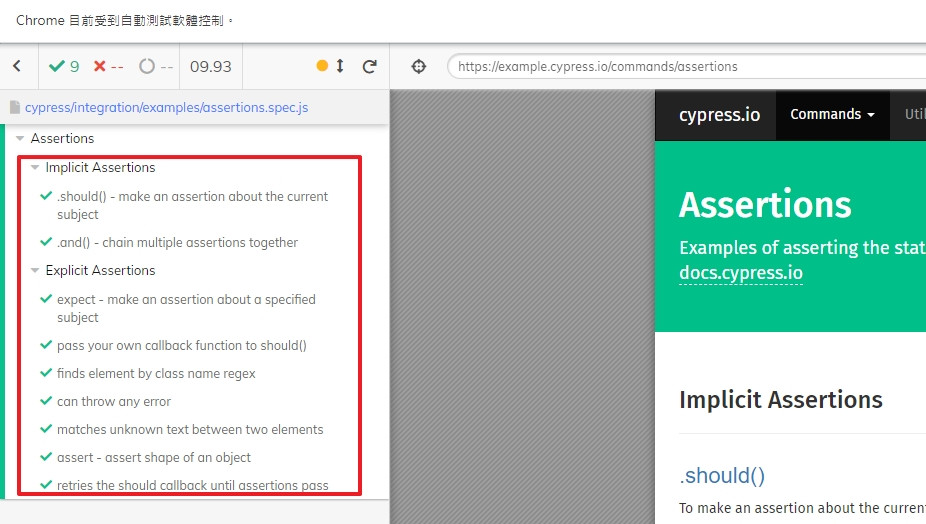Toggle auto-scrolling via orange dot arrow icon
Image resolution: width=926 pixels, height=524 pixels.
click(x=330, y=66)
